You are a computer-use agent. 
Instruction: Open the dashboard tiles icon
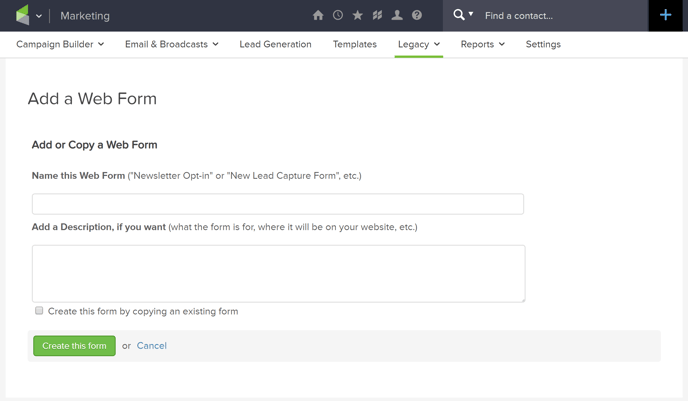(x=377, y=15)
